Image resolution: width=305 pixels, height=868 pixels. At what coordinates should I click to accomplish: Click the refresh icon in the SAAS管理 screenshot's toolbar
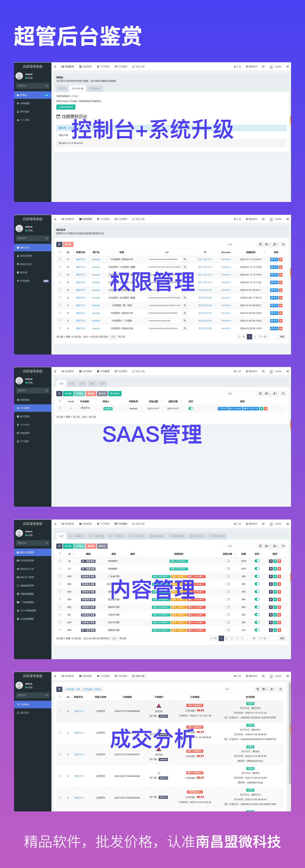pyautogui.click(x=59, y=393)
